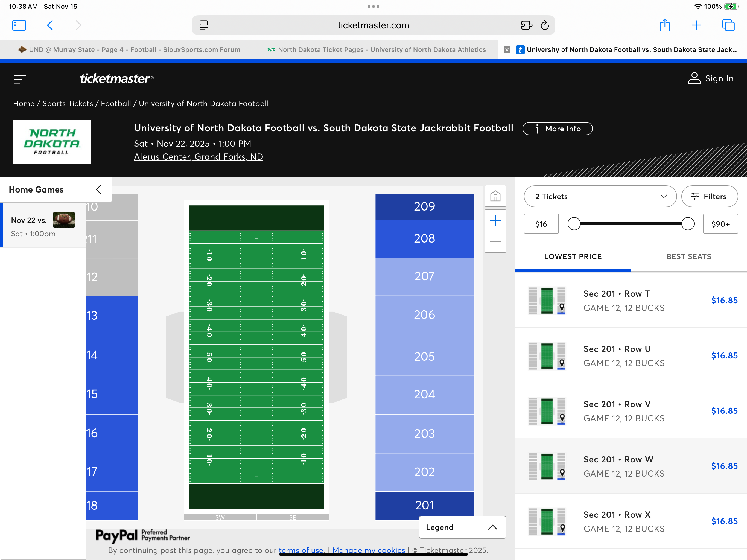Select section 205 on the map

click(424, 356)
